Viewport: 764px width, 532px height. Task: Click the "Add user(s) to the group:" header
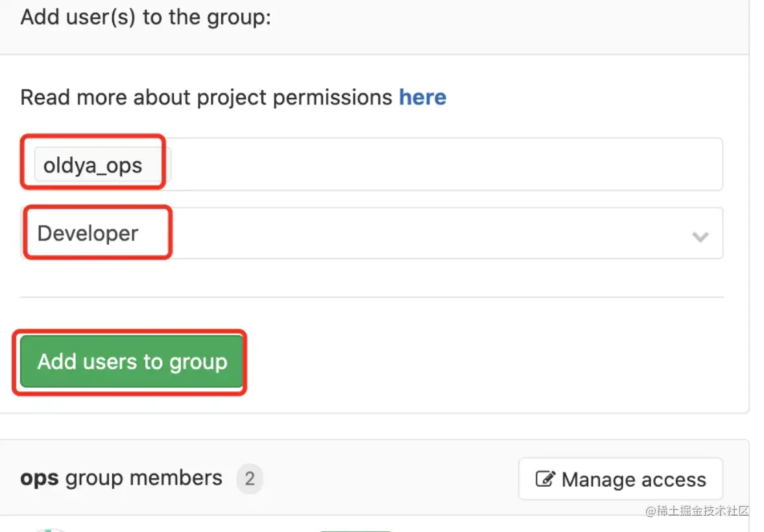[x=145, y=17]
